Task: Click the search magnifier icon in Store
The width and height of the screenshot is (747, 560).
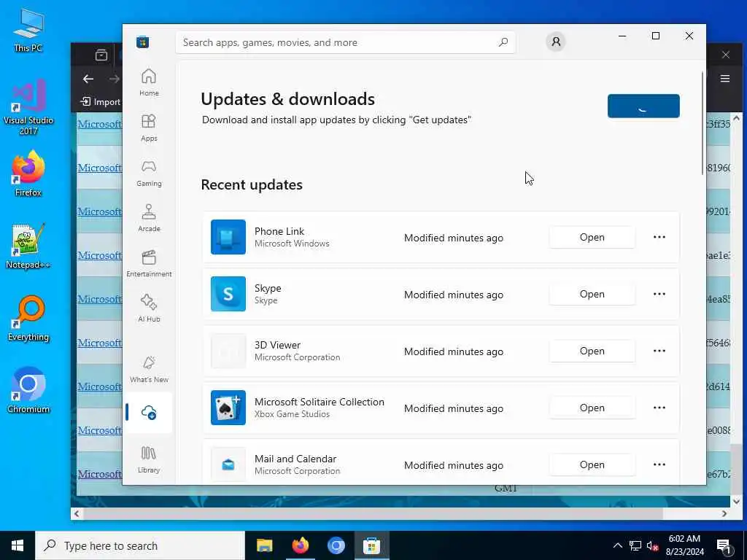Action: 503,42
